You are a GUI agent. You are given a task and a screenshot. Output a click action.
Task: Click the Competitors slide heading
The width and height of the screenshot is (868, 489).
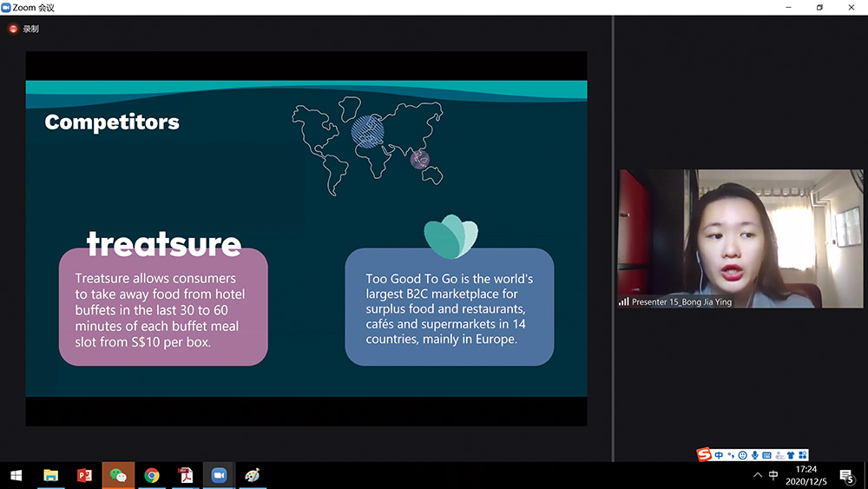pos(112,122)
